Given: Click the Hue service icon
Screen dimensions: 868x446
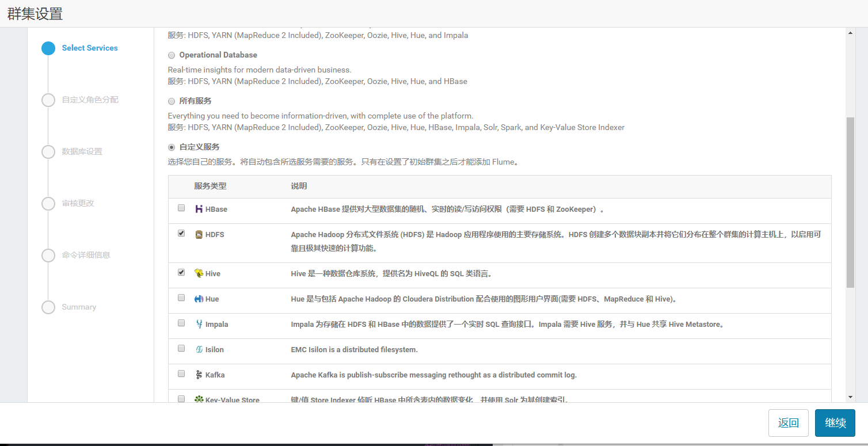Looking at the screenshot, I should pyautogui.click(x=199, y=299).
